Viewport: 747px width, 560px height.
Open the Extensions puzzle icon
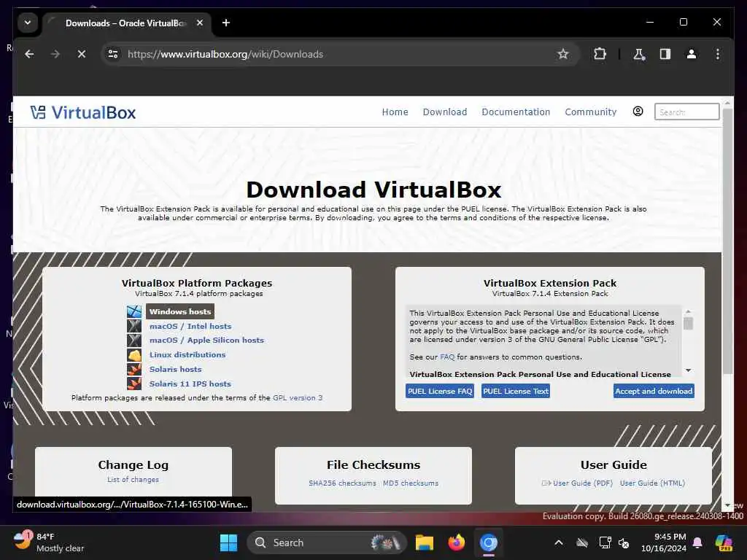pos(600,54)
